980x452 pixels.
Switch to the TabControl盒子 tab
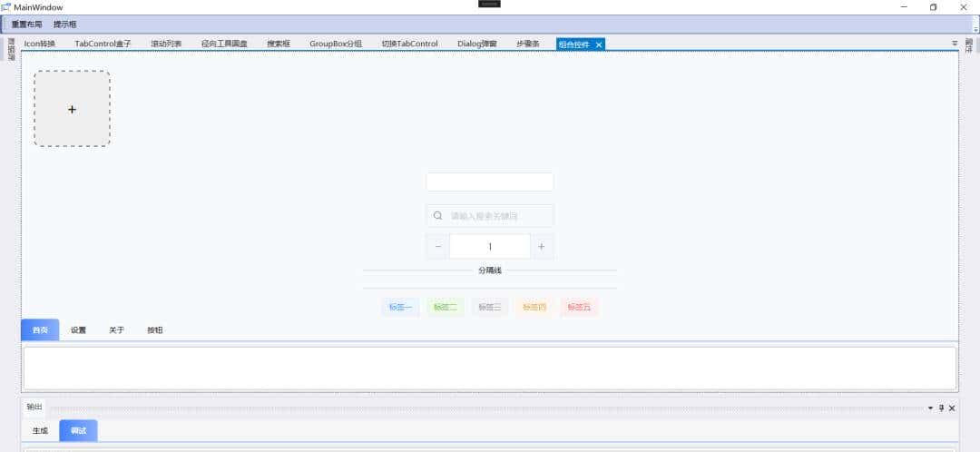pyautogui.click(x=103, y=44)
